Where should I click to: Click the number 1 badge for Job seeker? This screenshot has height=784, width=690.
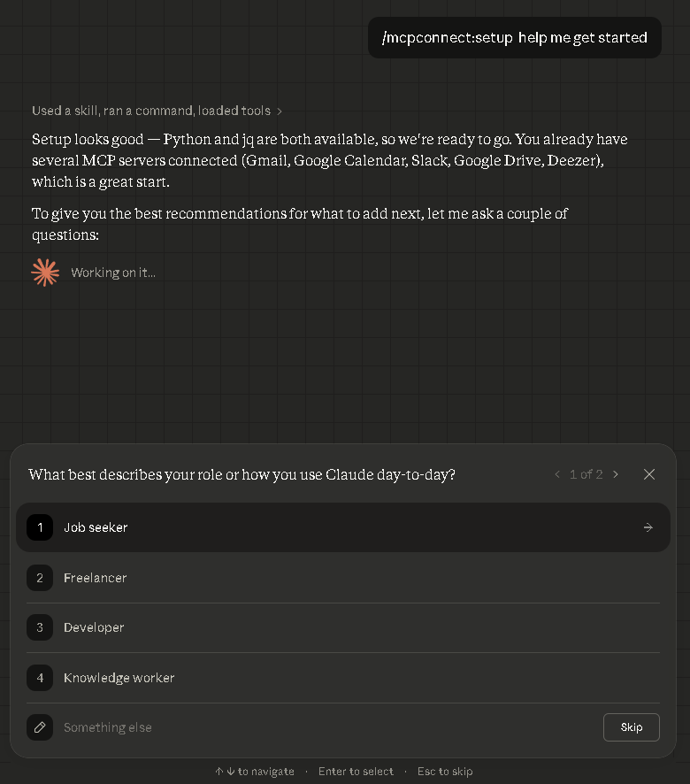[40, 527]
